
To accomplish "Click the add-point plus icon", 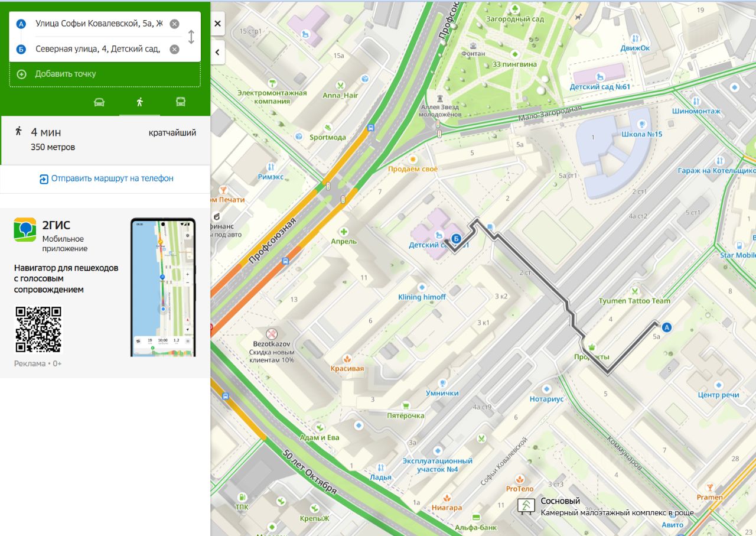I will pos(22,74).
